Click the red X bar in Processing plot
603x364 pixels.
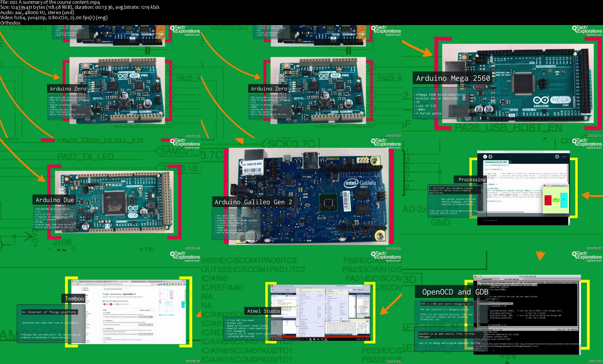pos(548,200)
